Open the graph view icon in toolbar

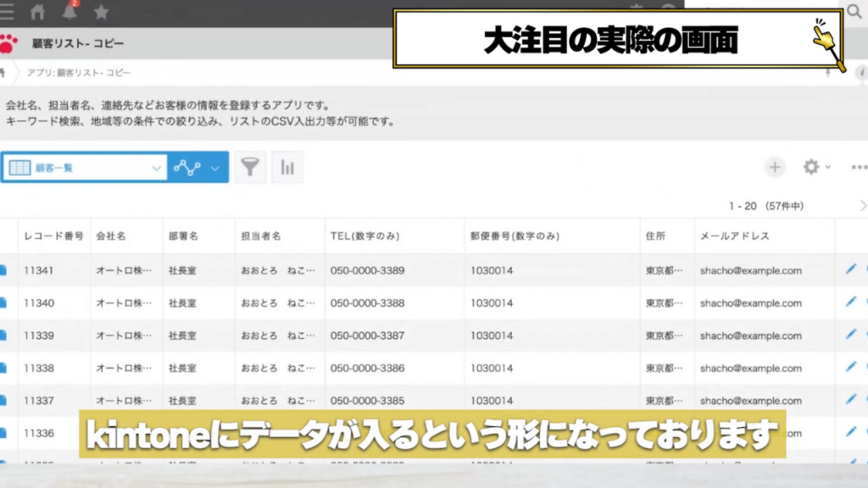tap(187, 167)
